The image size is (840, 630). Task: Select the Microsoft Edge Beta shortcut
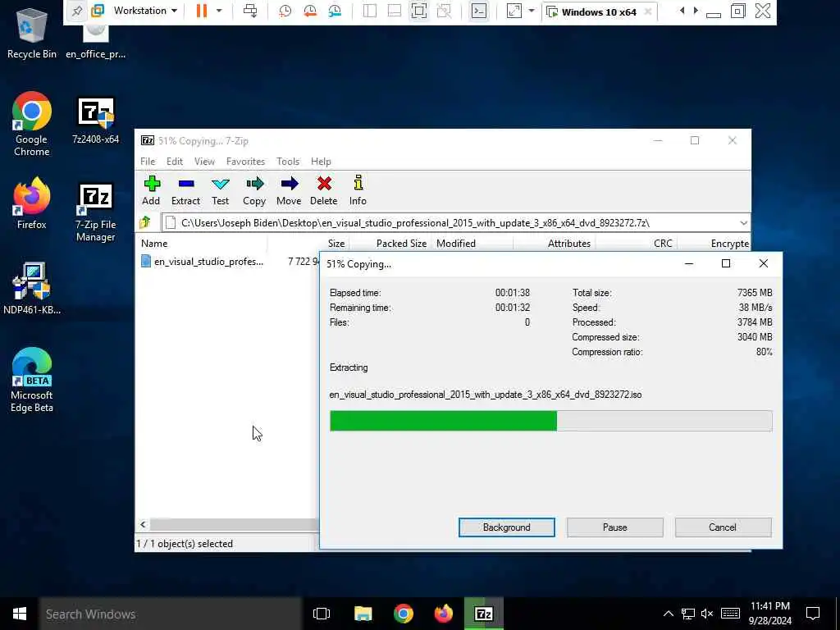32,380
